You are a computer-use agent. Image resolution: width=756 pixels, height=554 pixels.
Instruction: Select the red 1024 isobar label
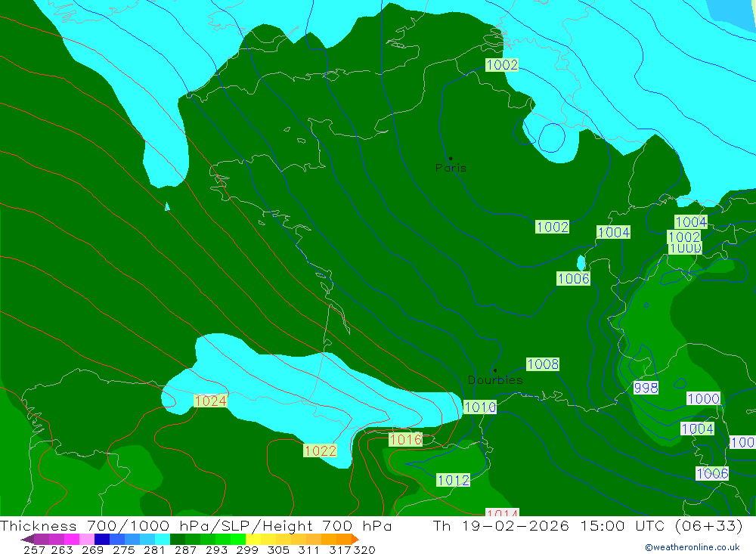[x=210, y=401]
